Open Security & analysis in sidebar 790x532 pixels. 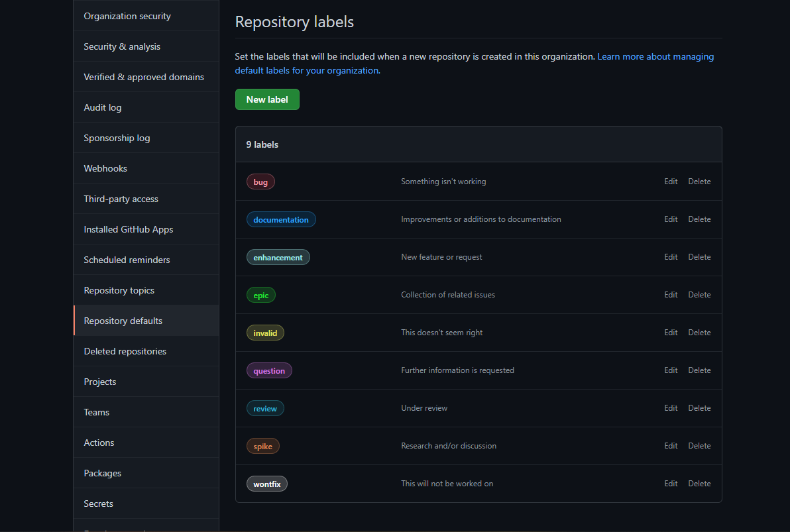pos(146,46)
